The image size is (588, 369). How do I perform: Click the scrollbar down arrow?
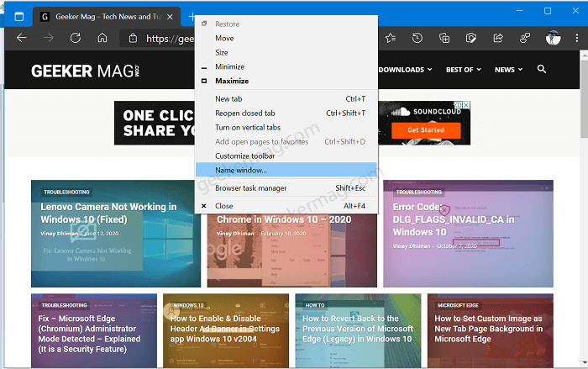coord(585,362)
